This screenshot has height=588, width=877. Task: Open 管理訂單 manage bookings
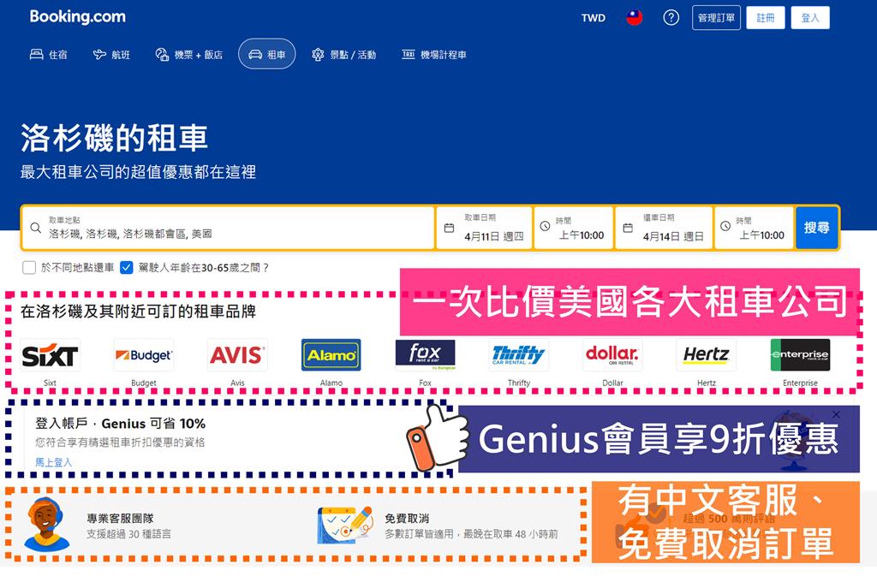pos(716,18)
